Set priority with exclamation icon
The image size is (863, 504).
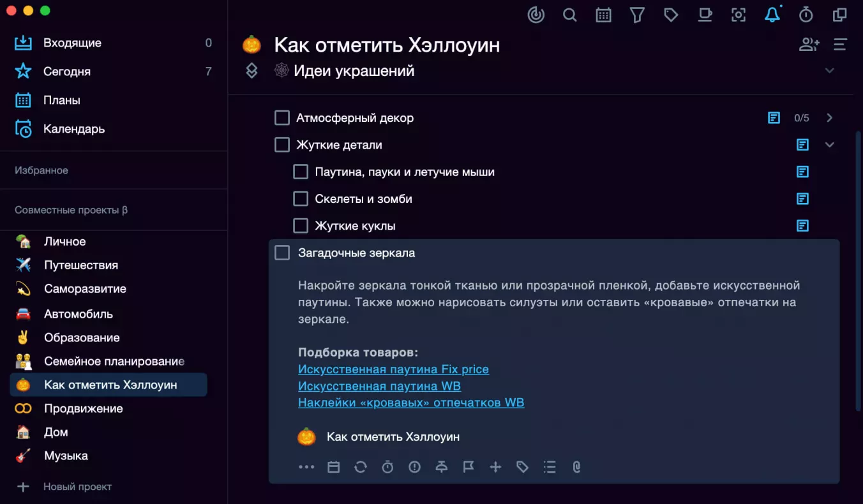[x=415, y=467]
